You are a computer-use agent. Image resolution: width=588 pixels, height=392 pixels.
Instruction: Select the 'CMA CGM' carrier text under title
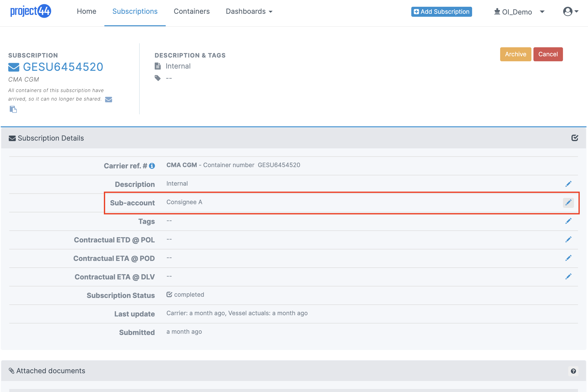pos(24,80)
